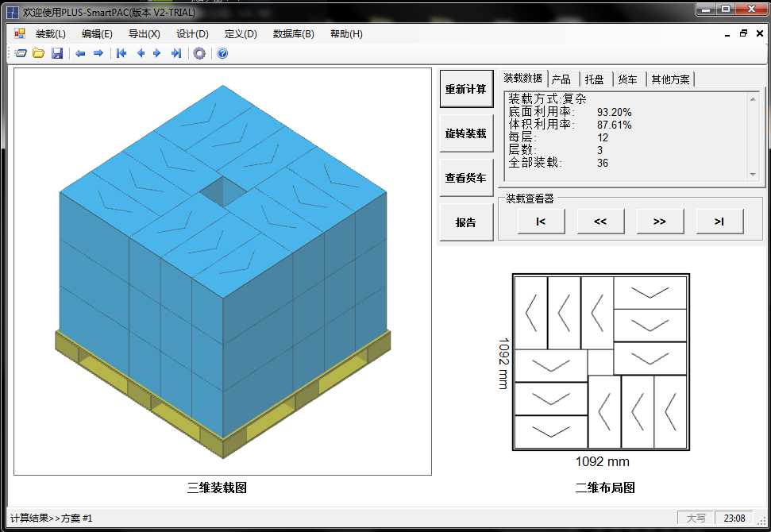Click the scroll down arrow in load data
This screenshot has height=532, width=771.
click(x=753, y=175)
